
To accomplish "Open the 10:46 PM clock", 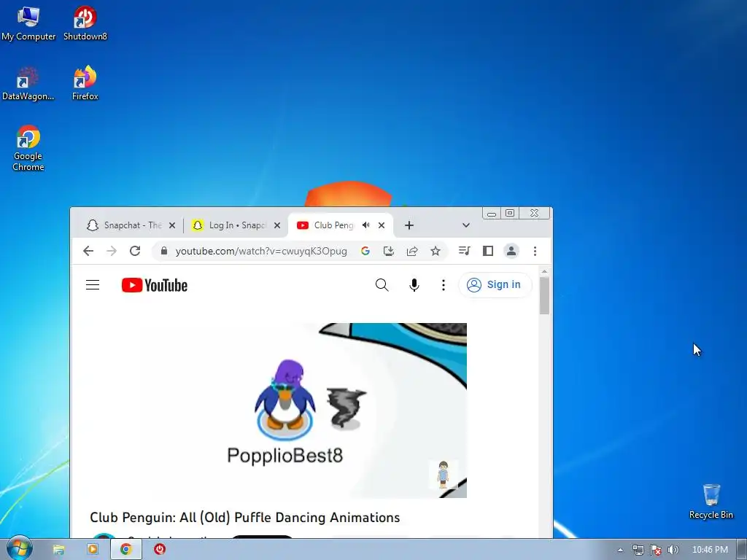I will point(710,550).
